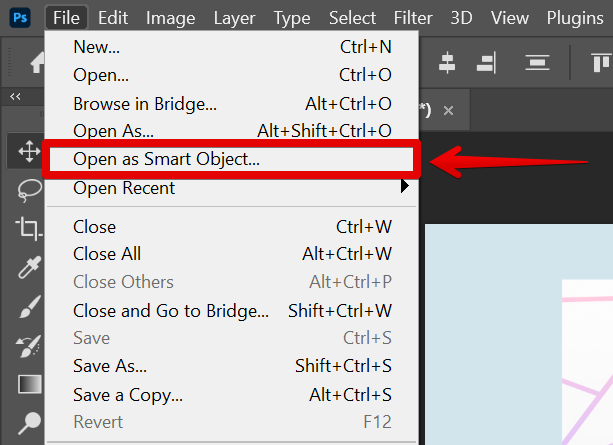
Task: Select Browse in Bridge
Action: point(145,103)
